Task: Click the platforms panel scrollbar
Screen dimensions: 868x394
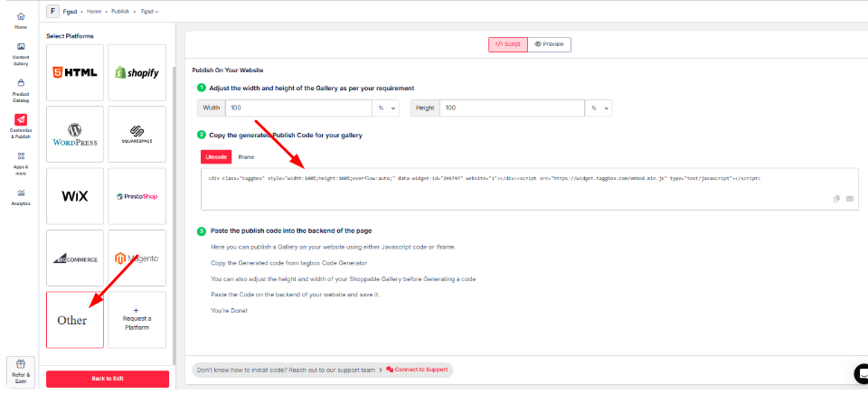Action: point(174,215)
